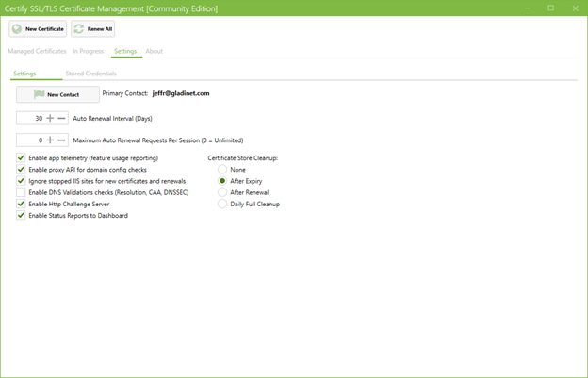Select the Daily Full Cleanup radio option

coord(222,204)
